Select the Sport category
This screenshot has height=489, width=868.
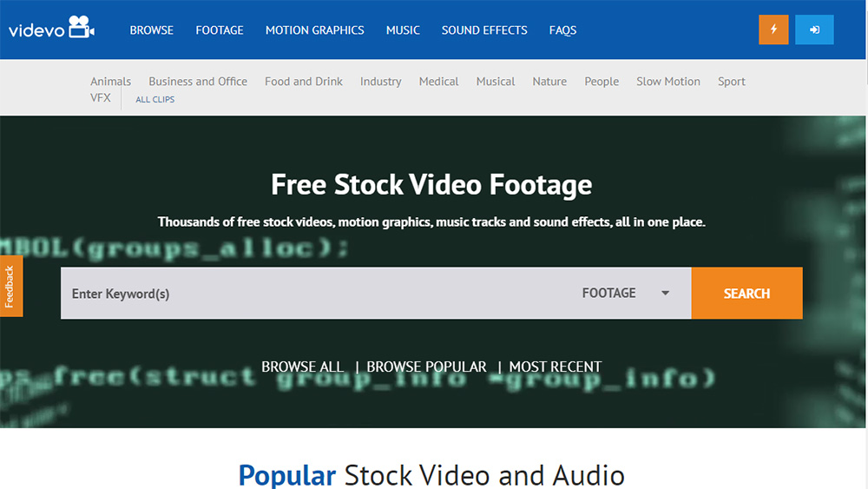click(731, 82)
